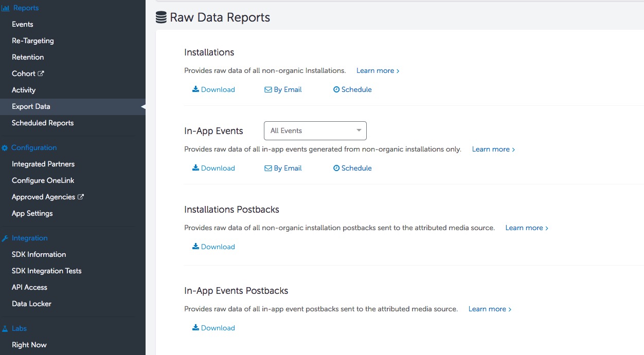
Task: Click the By Email link under Installations
Action: coord(287,89)
